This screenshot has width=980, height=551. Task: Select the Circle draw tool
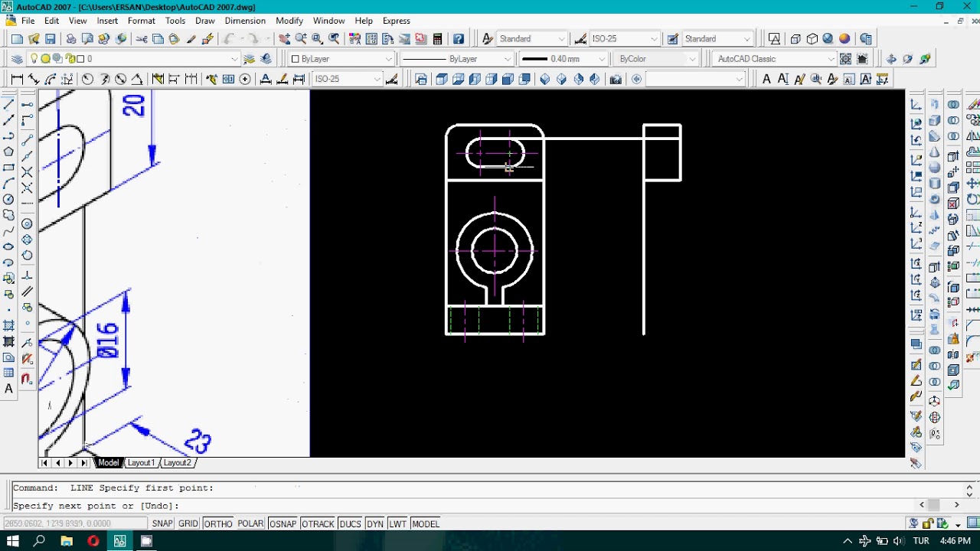coord(9,199)
